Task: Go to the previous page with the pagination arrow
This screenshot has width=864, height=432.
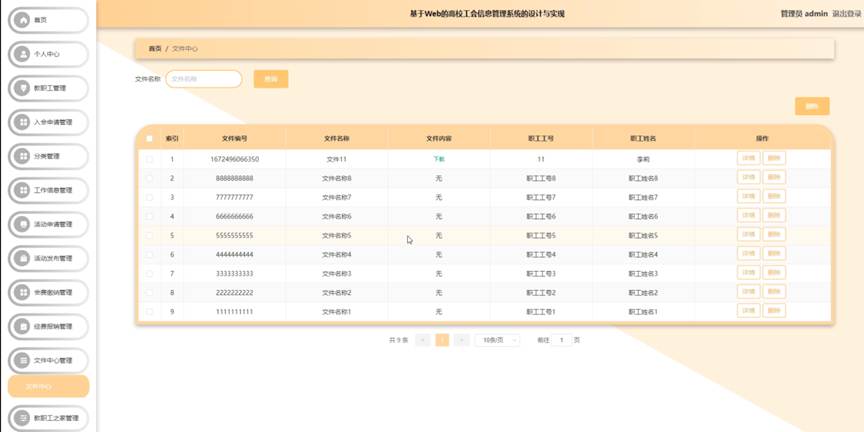Action: (x=423, y=340)
